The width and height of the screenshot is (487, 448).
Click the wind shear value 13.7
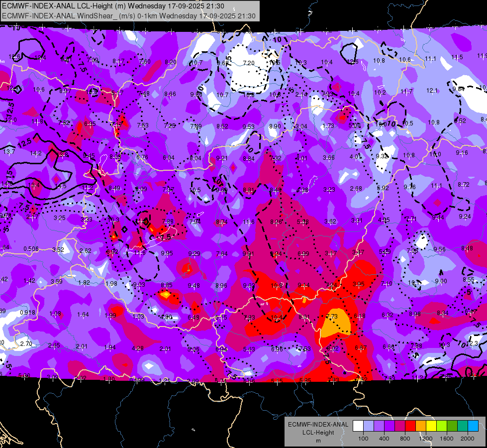pyautogui.click(x=9, y=151)
